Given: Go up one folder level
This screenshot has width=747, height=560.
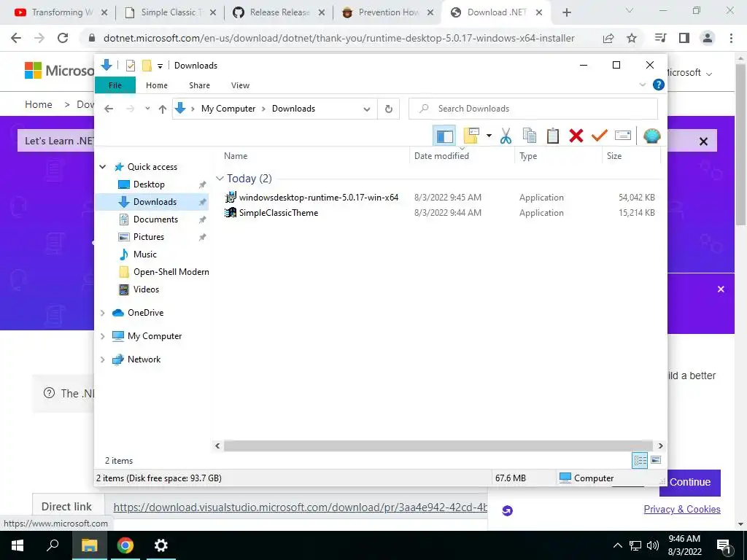Looking at the screenshot, I should coord(163,109).
